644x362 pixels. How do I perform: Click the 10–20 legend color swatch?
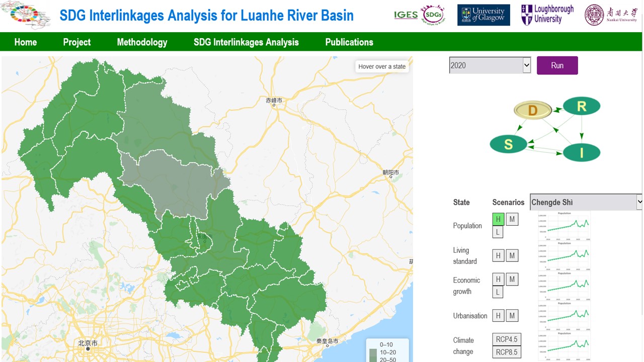[x=373, y=352]
